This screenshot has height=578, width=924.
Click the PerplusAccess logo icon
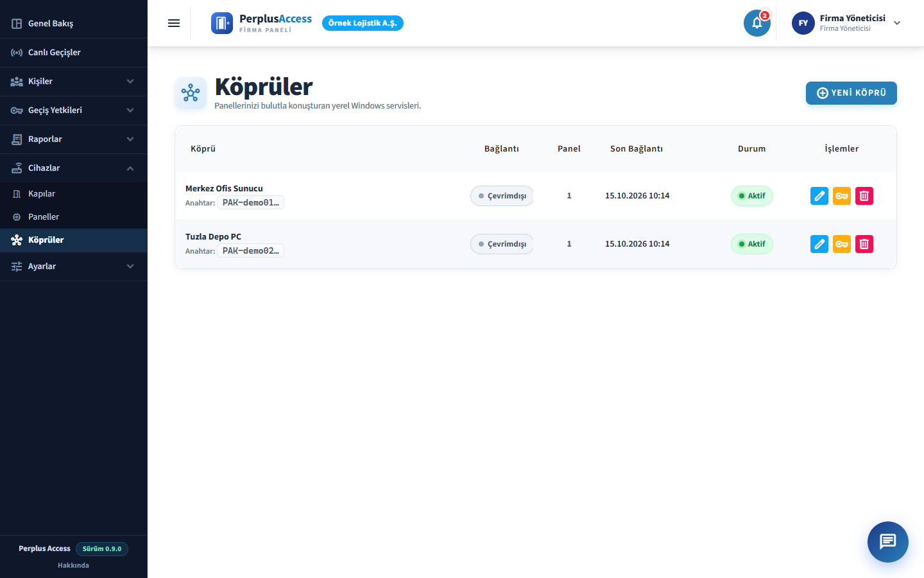point(222,23)
